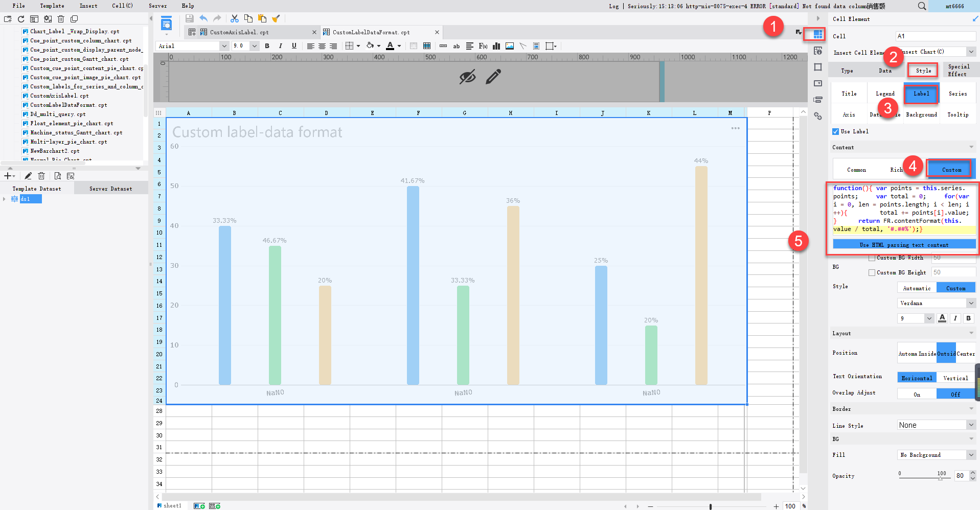Image resolution: width=980 pixels, height=510 pixels.
Task: Expand the Insert Chart(C) dropdown
Action: pos(971,52)
